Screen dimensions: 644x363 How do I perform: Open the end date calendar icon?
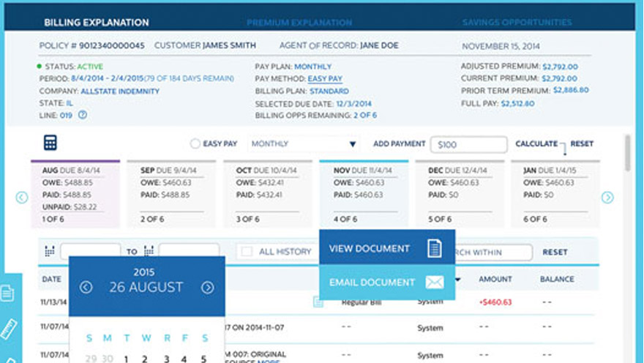(149, 251)
